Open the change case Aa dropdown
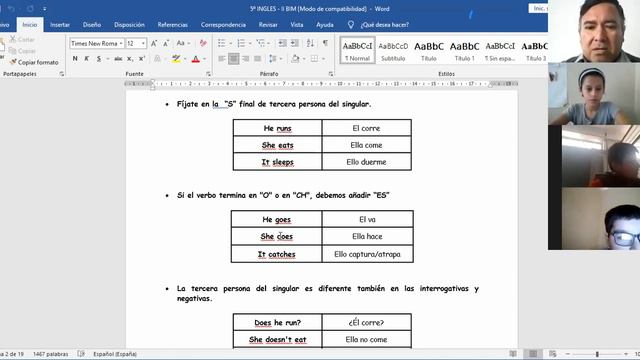 (x=182, y=43)
